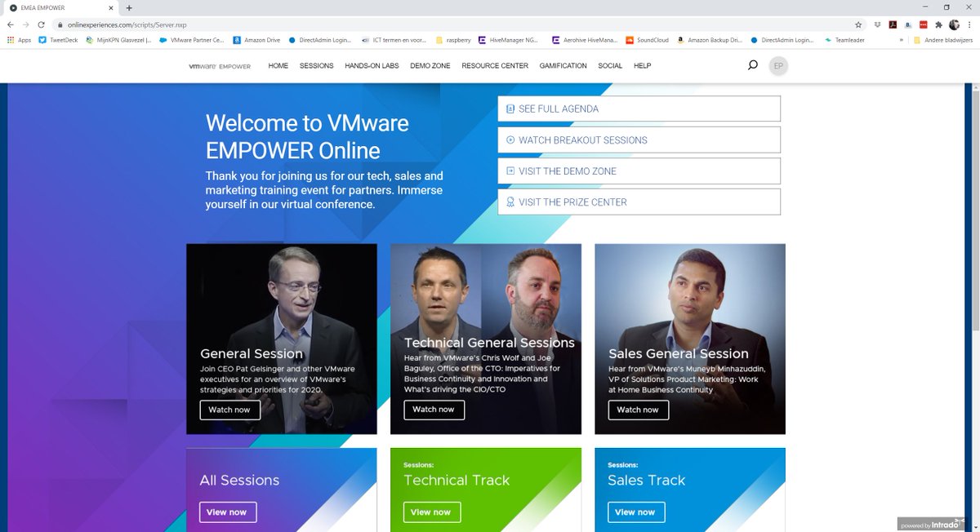Click VISIT THE DEMO ZONE button
Screen dimensions: 980x532
pos(639,171)
